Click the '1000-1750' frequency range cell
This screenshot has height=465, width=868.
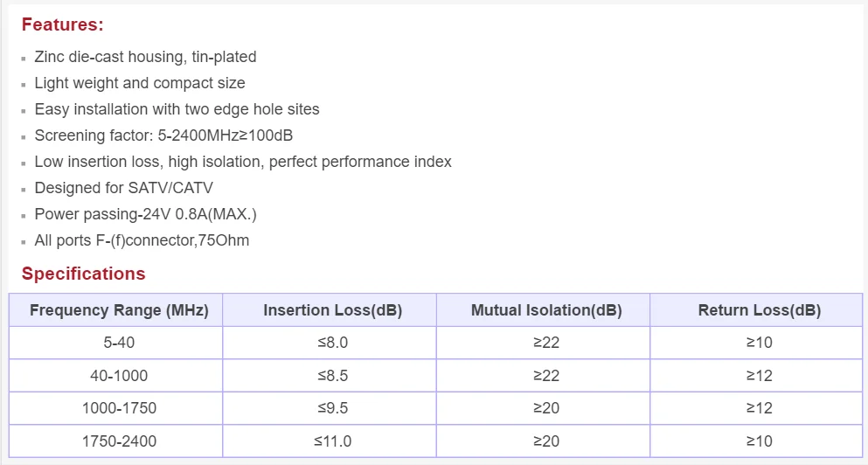coord(119,408)
